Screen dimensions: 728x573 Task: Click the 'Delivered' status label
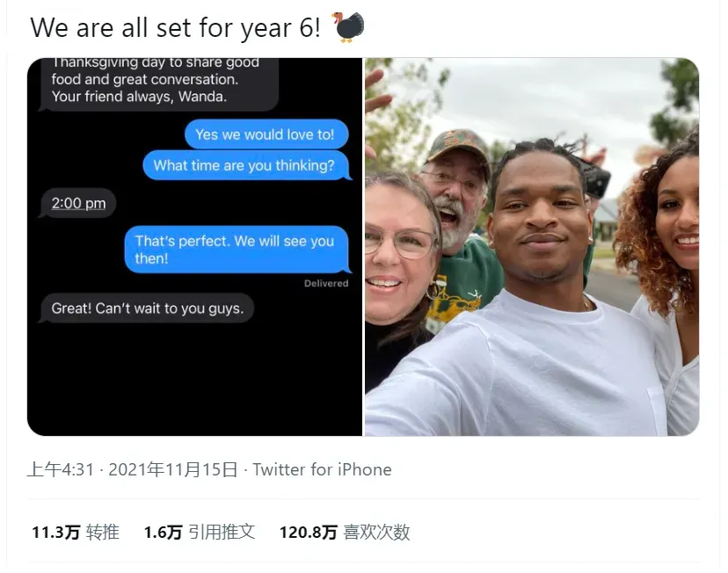pos(326,283)
